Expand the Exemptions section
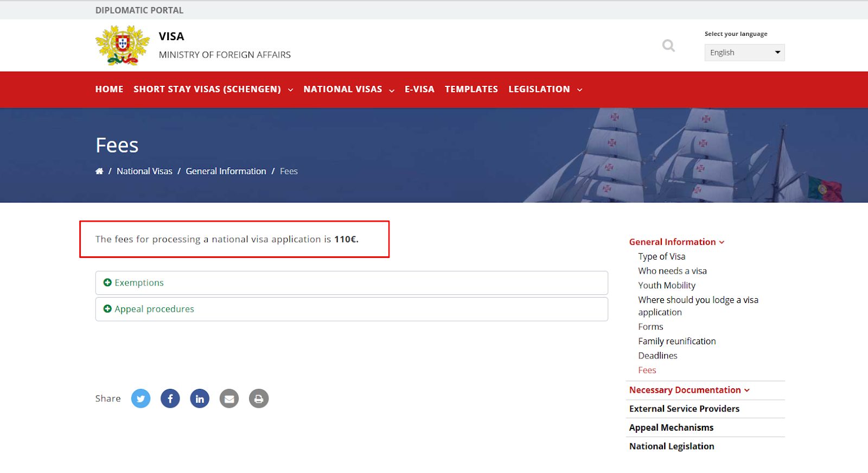 352,283
